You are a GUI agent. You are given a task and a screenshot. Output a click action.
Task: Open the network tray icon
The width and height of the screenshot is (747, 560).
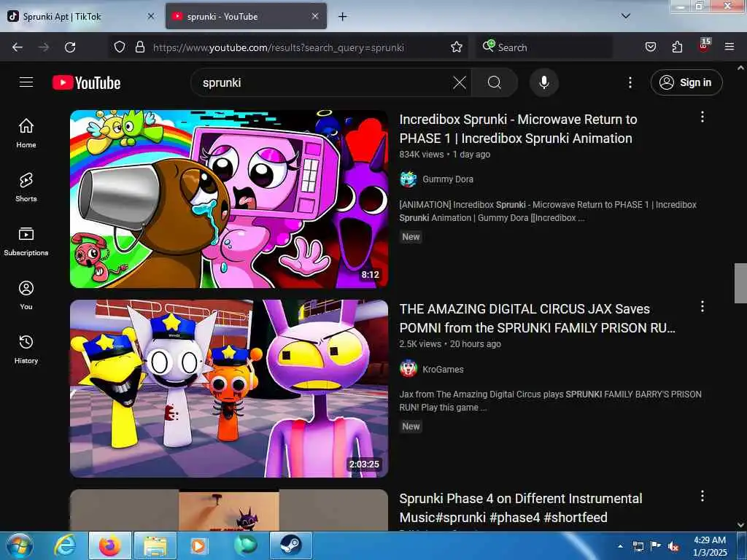click(x=638, y=546)
